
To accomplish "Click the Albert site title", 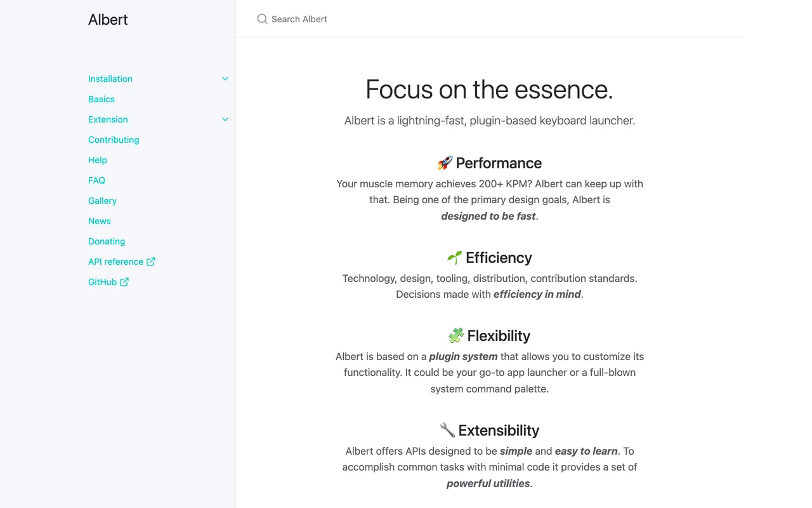I will [108, 20].
